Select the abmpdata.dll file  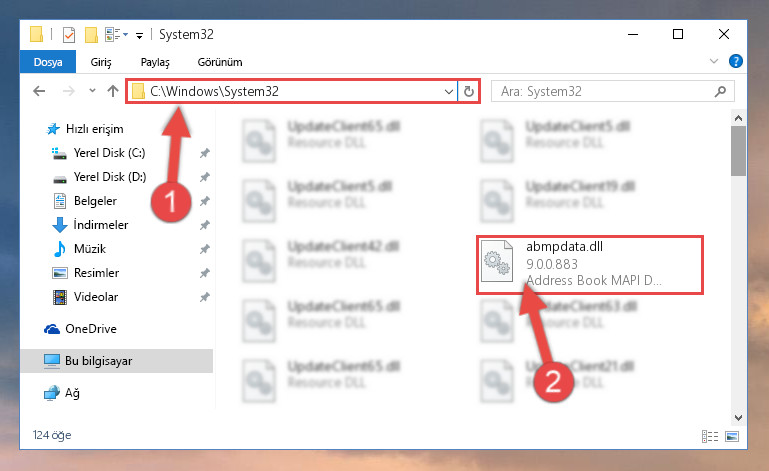tap(590, 264)
